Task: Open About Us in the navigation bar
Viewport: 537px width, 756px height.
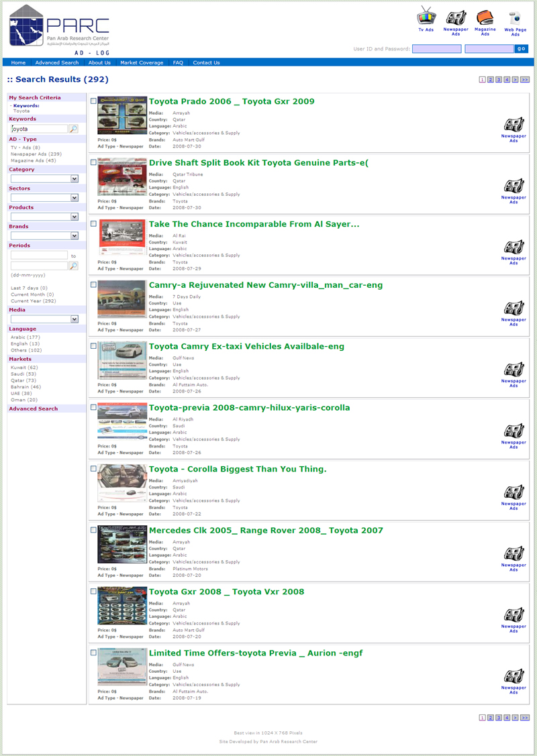Action: [99, 62]
